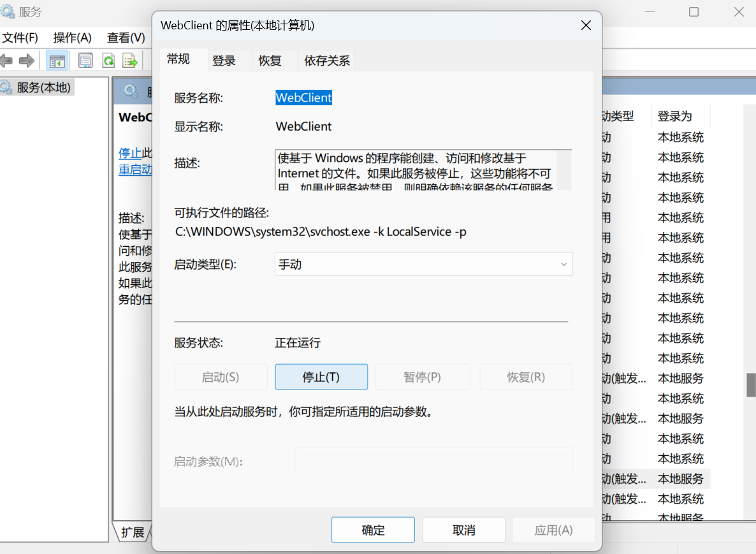Open the 依存关系 tab
Screen dimensions: 756x554
click(327, 61)
